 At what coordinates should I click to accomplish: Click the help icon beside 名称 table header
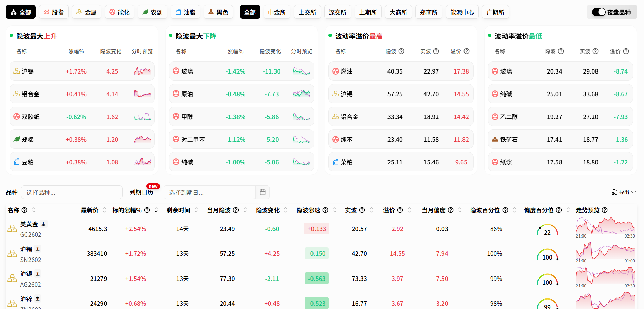[24, 210]
